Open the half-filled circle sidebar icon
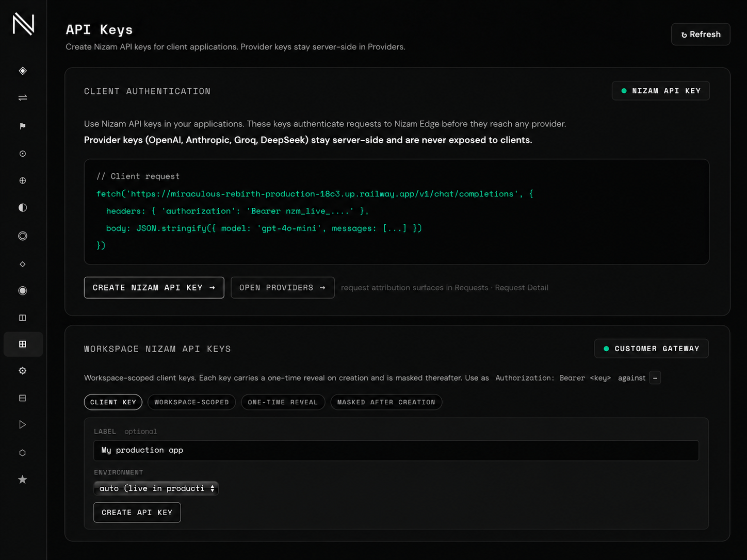Viewport: 747px width, 560px height. [23, 207]
